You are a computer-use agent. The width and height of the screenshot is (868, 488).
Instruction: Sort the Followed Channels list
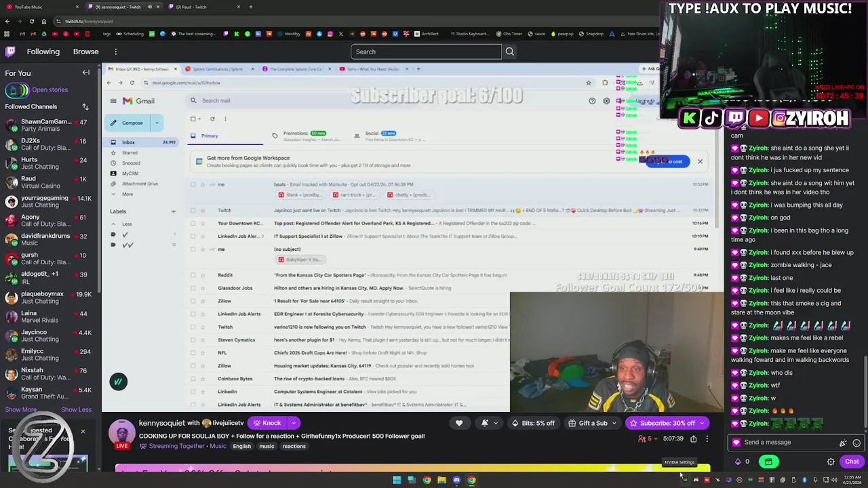point(85,106)
